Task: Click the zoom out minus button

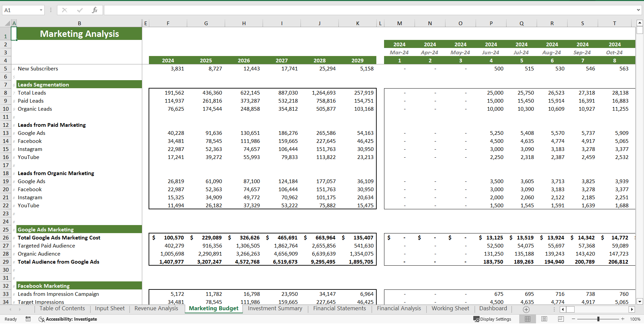Action: pos(574,319)
